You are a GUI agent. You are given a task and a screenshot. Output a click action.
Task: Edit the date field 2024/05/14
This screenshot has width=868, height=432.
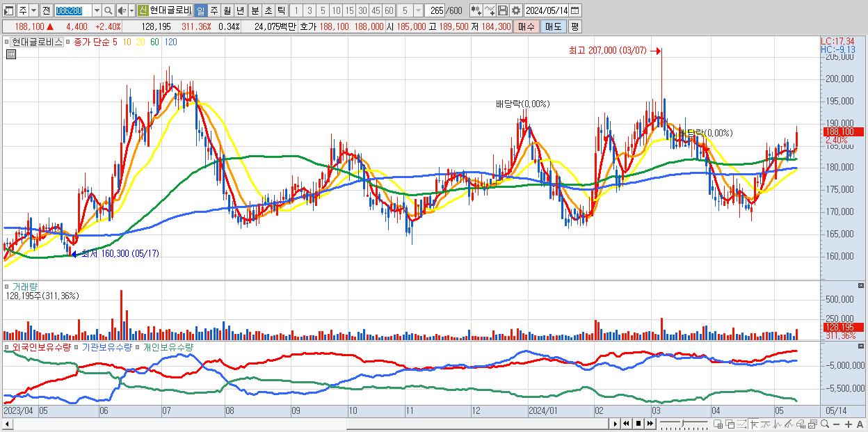(x=547, y=11)
